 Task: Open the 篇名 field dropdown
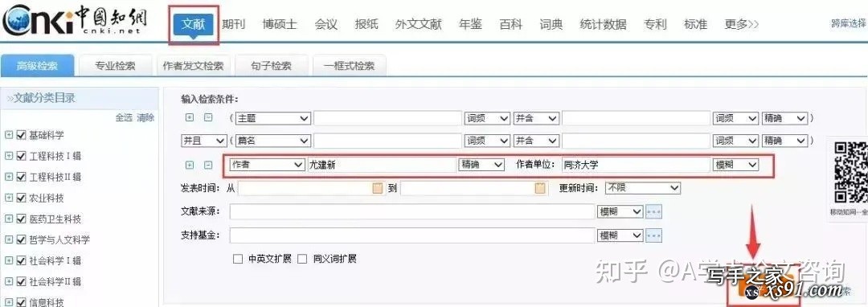click(x=272, y=141)
